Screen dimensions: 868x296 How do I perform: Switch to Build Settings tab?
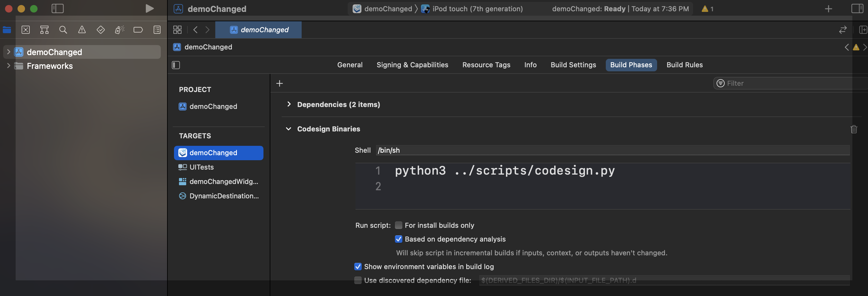tap(573, 65)
